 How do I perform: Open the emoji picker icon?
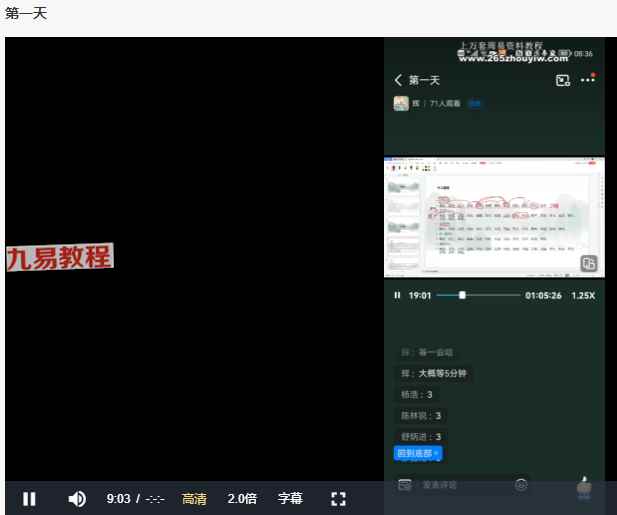click(521, 484)
